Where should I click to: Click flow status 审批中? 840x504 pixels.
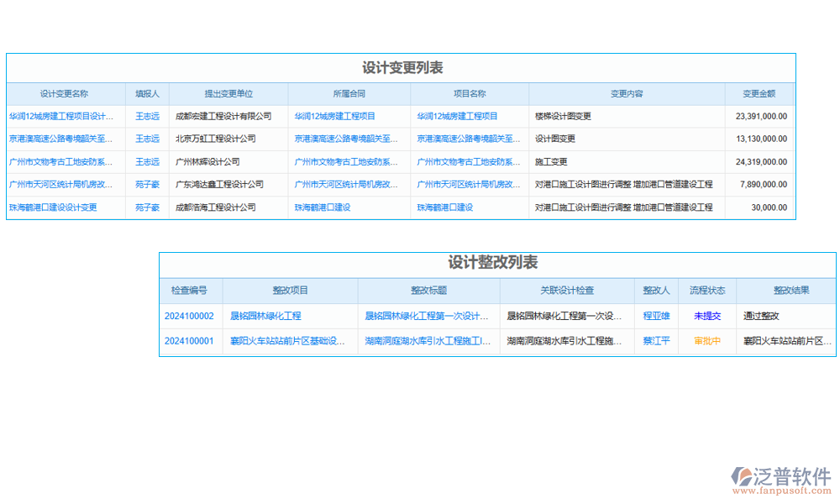[x=708, y=341]
